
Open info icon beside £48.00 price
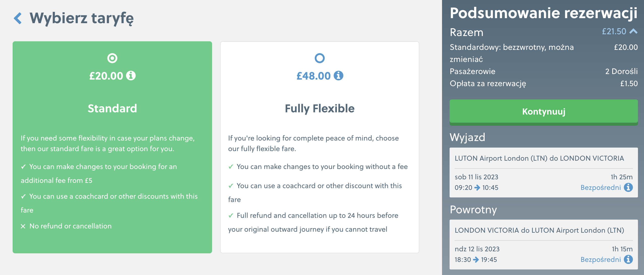coord(338,76)
